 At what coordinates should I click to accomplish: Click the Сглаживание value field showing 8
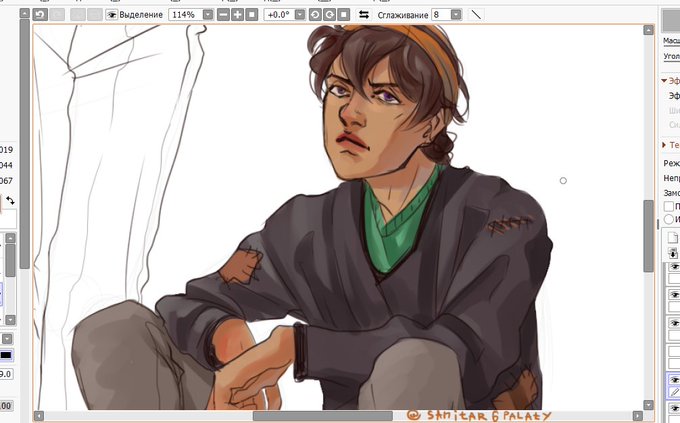tap(441, 15)
